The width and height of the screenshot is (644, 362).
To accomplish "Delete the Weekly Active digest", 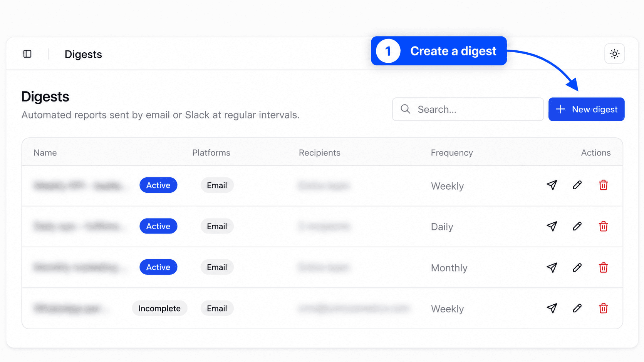I will click(x=603, y=185).
